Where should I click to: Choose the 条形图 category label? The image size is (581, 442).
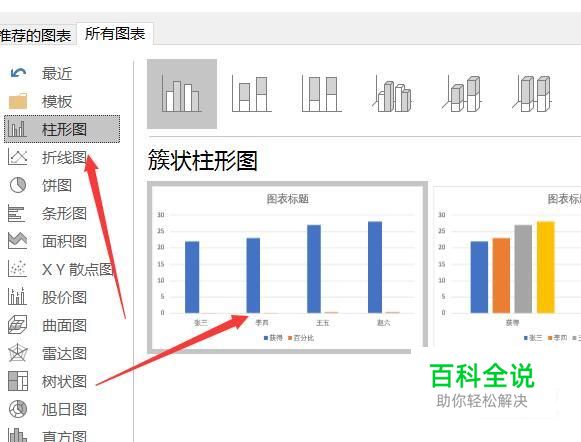64,213
